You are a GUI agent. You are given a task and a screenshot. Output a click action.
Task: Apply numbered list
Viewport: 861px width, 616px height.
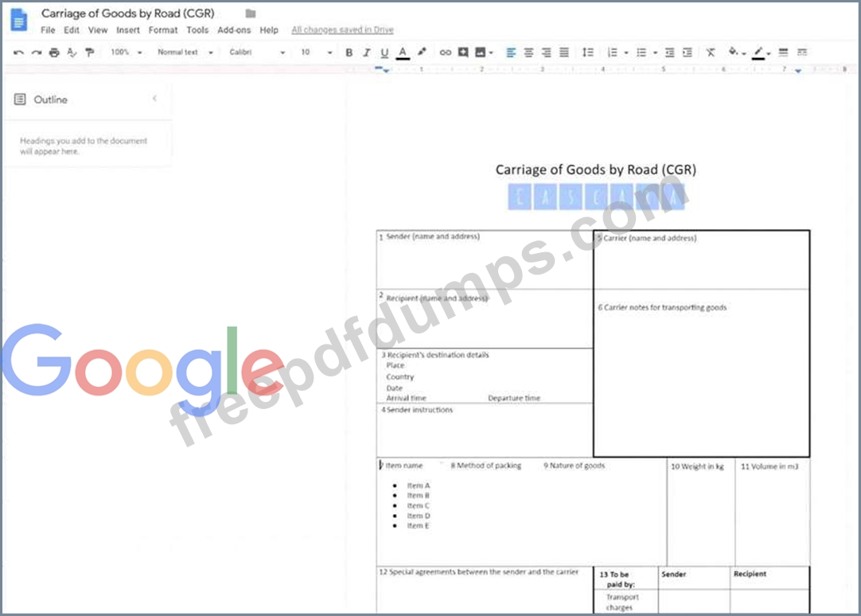pos(612,53)
